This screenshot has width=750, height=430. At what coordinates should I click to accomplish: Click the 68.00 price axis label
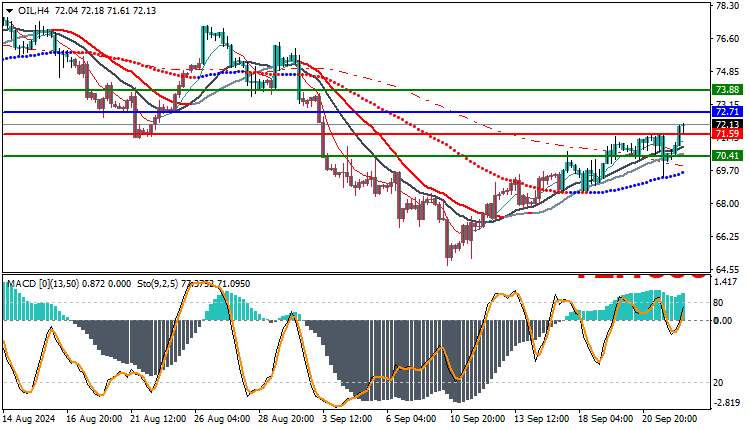[x=728, y=204]
